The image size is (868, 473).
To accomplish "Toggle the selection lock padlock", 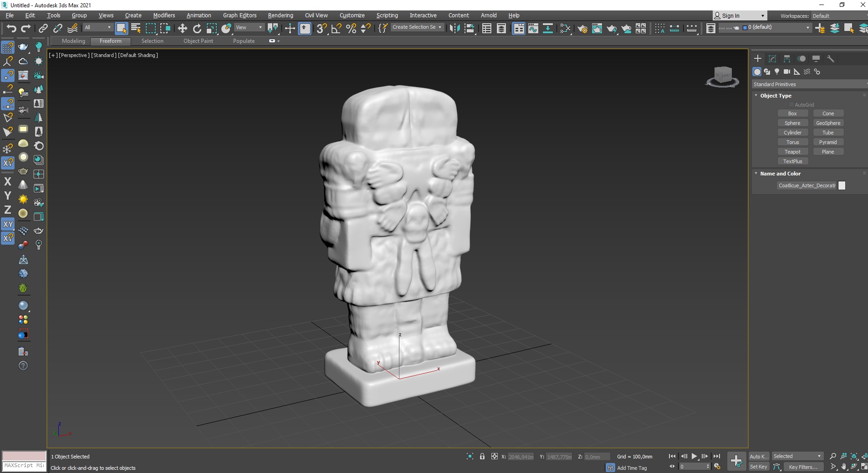I will [482, 456].
